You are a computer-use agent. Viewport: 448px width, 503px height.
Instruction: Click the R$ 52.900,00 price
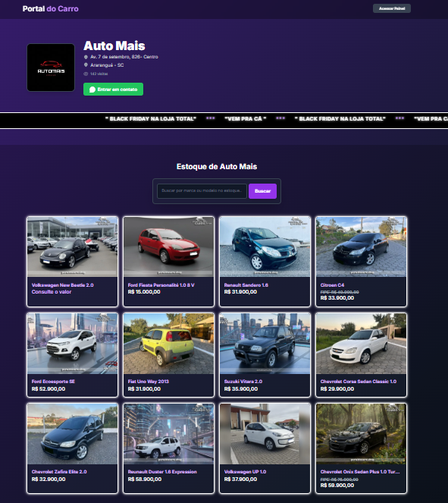coord(49,388)
